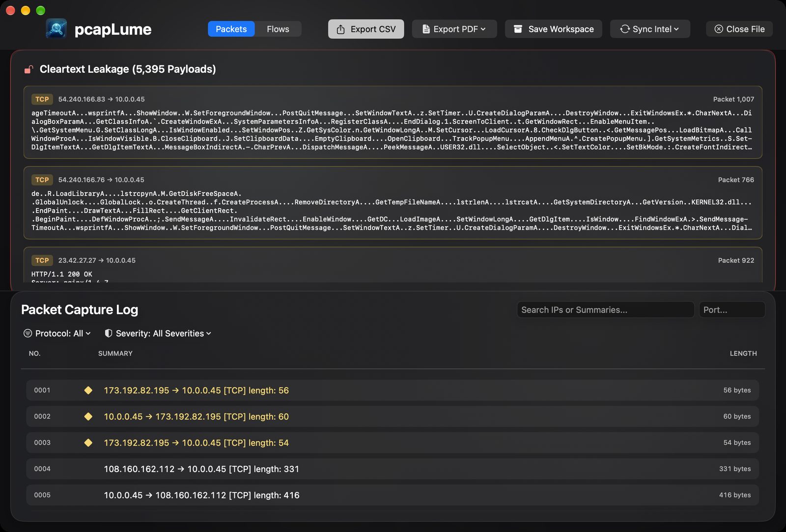Click the severity shield icon
This screenshot has height=532, width=786.
click(109, 333)
